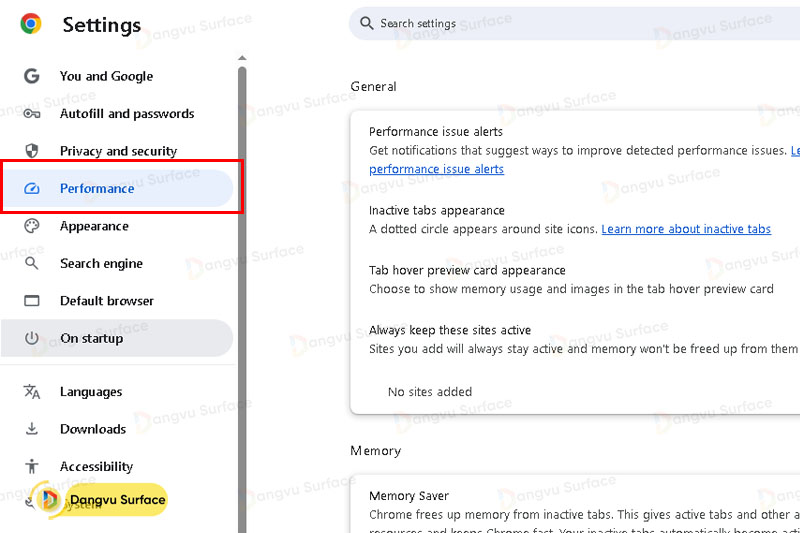Click the speedometer Performance icon

(32, 189)
